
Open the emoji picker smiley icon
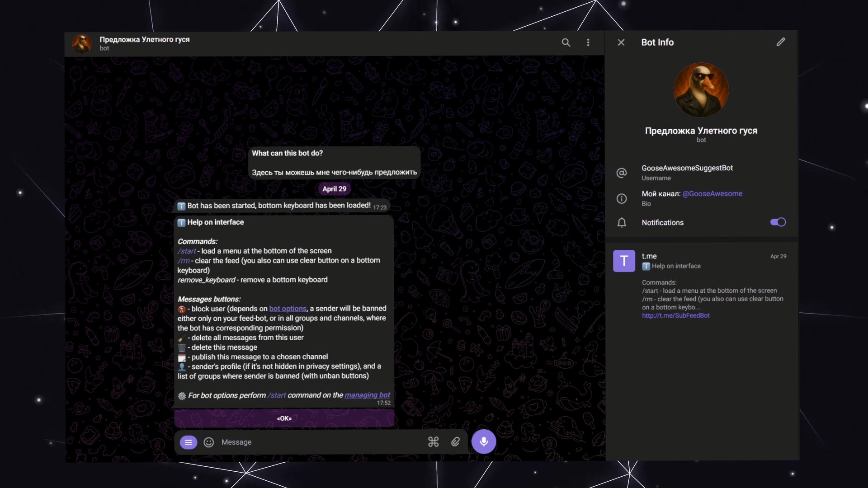[x=208, y=442]
